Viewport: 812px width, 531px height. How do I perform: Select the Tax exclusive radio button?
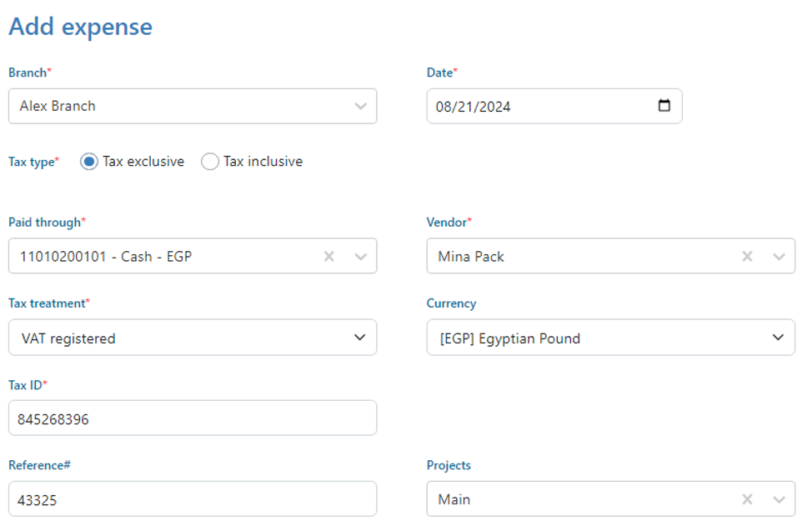[89, 162]
